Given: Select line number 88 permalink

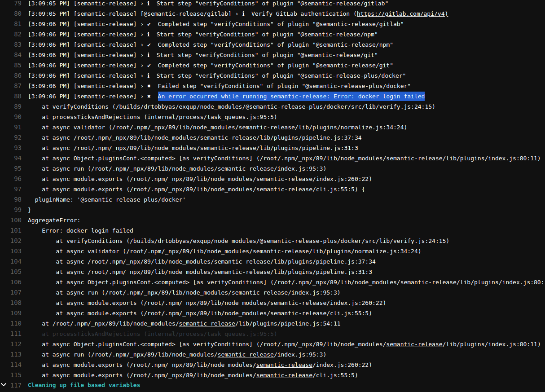Looking at the screenshot, I should [x=18, y=96].
